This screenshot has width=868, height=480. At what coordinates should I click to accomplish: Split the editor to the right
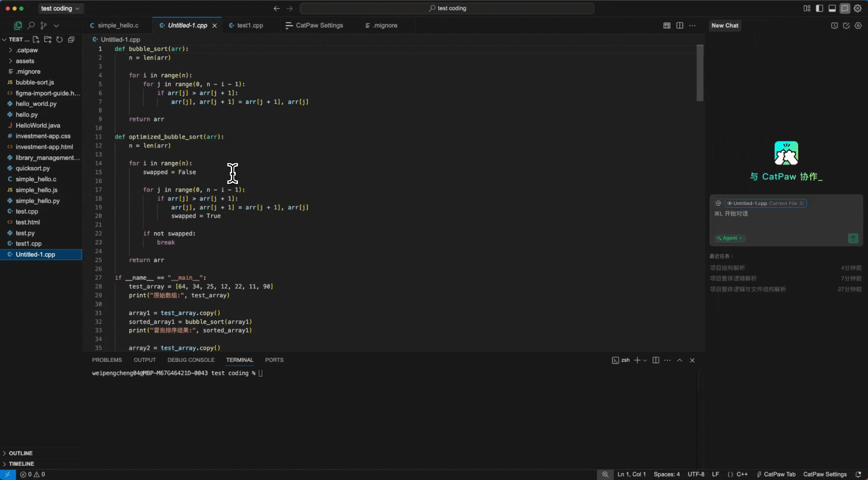(x=679, y=26)
